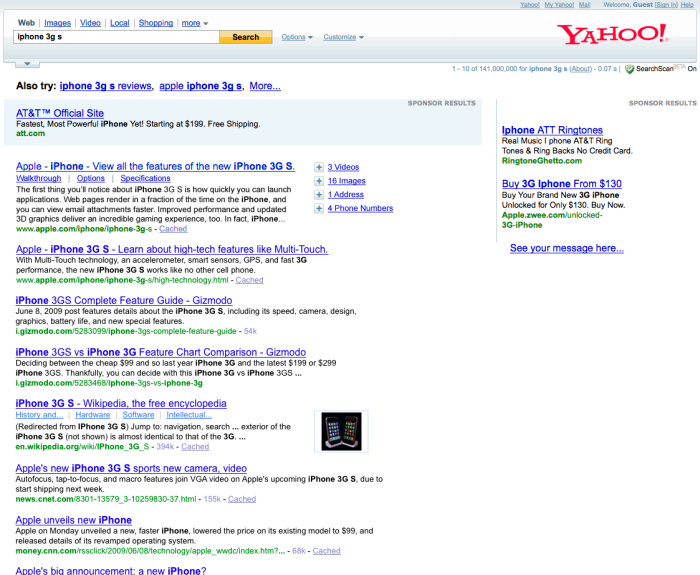Expand the search assist pull-down tab
Image resolution: width=700 pixels, height=575 pixels.
[x=27, y=64]
